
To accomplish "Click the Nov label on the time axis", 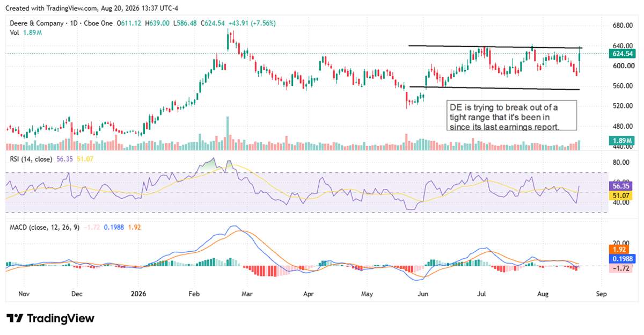I will [x=24, y=294].
